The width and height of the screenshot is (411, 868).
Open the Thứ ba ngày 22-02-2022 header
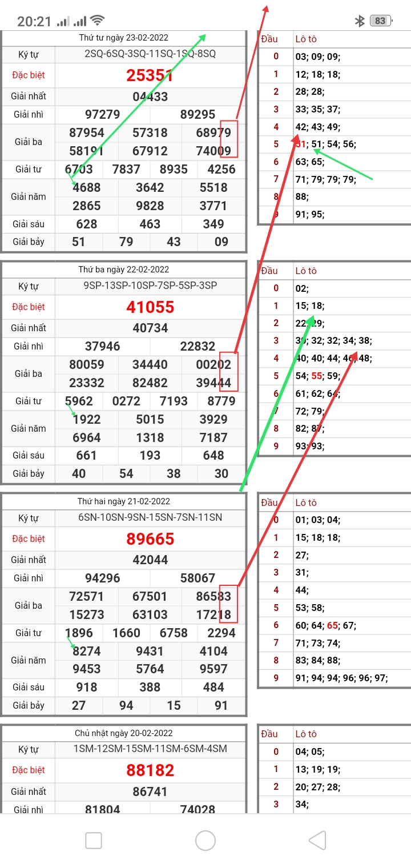click(x=124, y=270)
